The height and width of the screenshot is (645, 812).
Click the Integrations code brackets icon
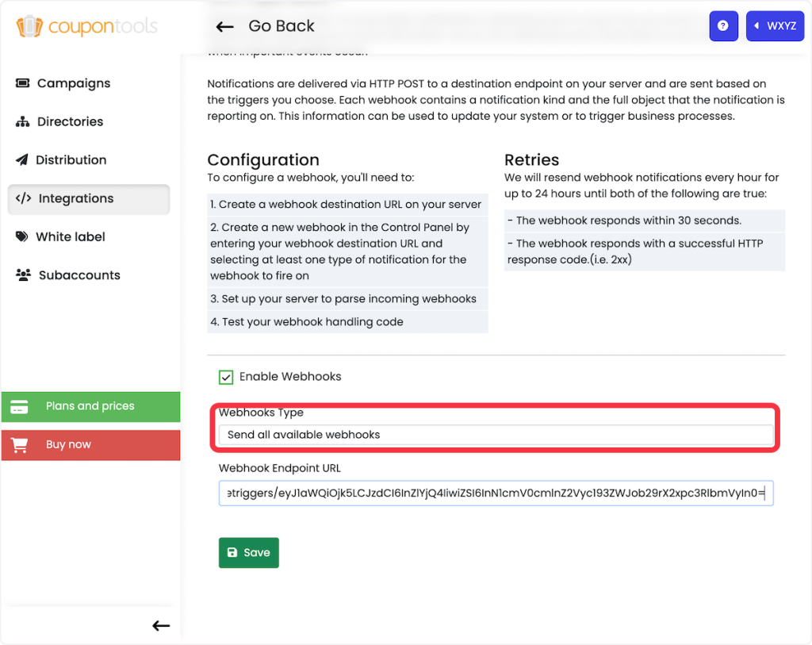click(x=24, y=198)
